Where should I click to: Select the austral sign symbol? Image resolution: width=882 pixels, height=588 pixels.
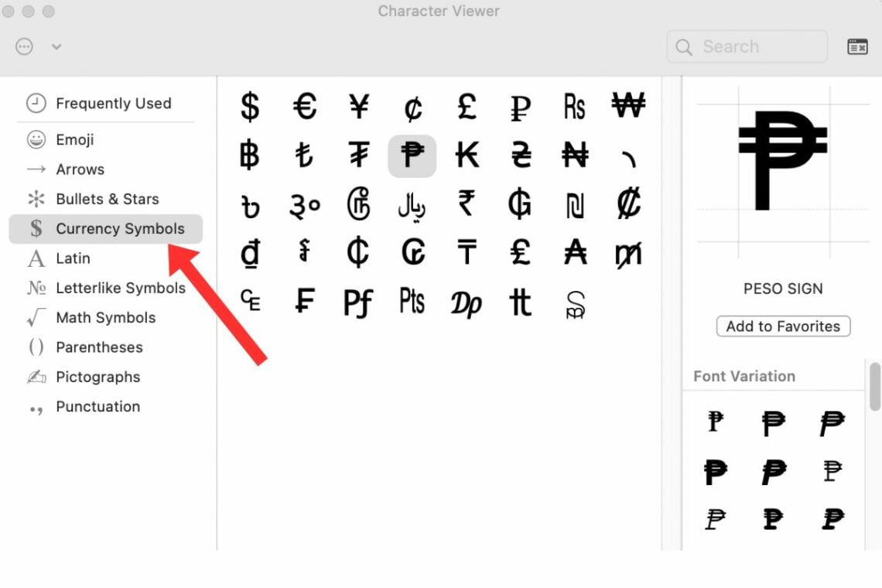(x=575, y=253)
